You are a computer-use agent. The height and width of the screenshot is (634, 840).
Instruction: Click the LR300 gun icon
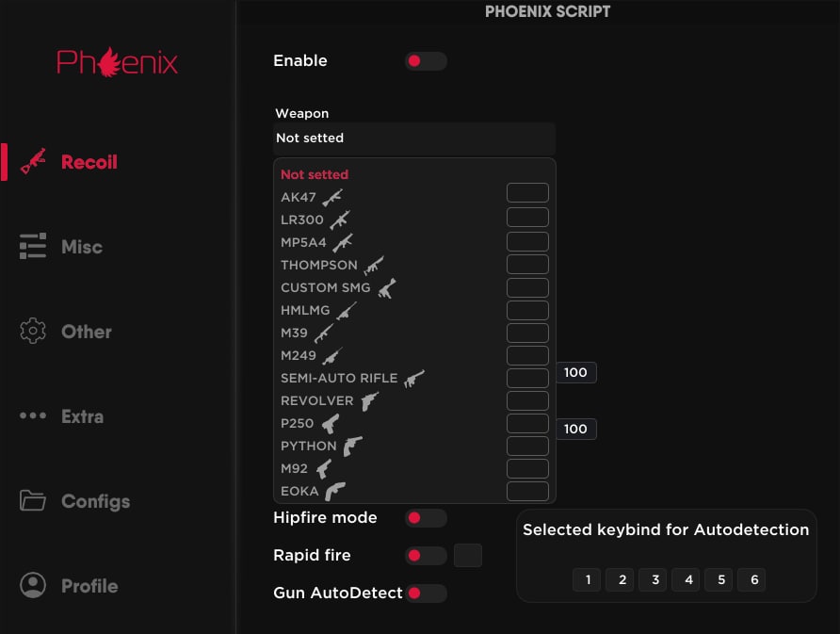tap(340, 219)
